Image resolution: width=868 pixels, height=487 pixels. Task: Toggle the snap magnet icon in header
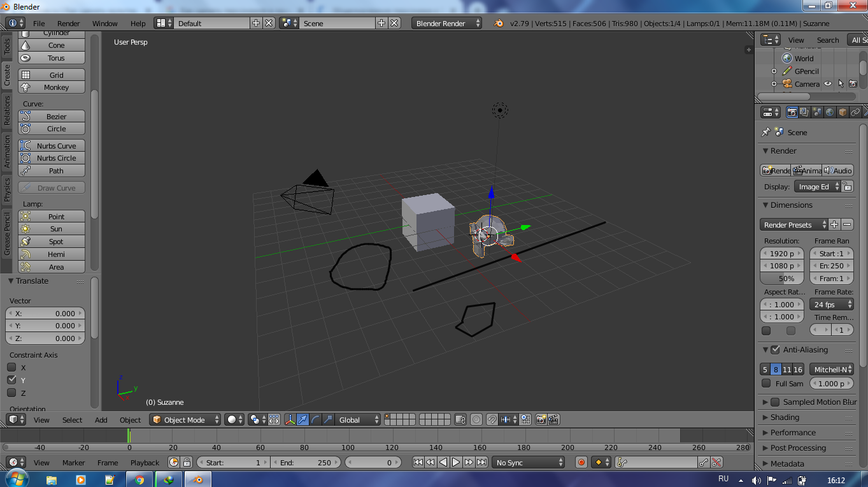tap(492, 419)
